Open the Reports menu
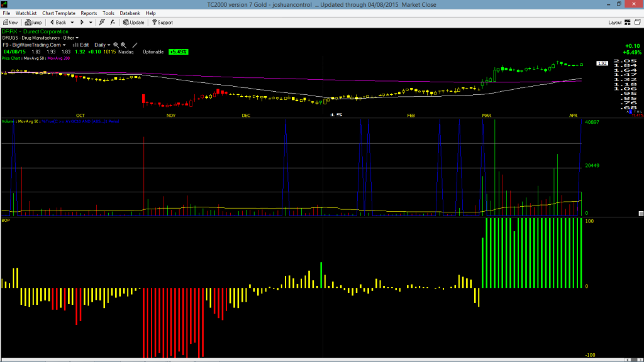This screenshot has width=644, height=362. pyautogui.click(x=89, y=13)
